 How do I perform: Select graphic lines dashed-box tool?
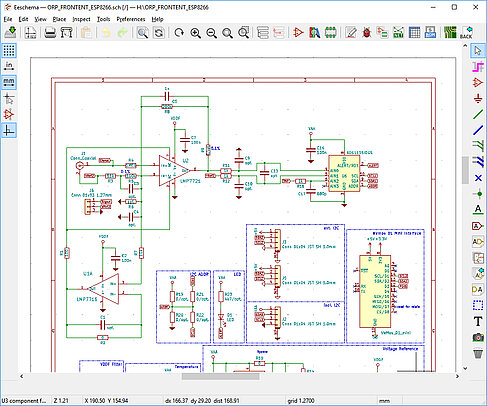(478, 305)
